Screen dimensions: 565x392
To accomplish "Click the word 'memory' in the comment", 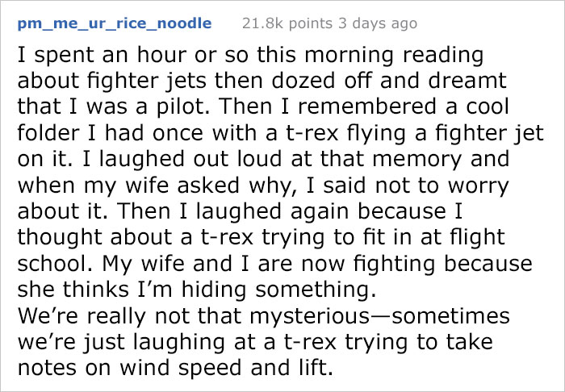I will point(417,160).
